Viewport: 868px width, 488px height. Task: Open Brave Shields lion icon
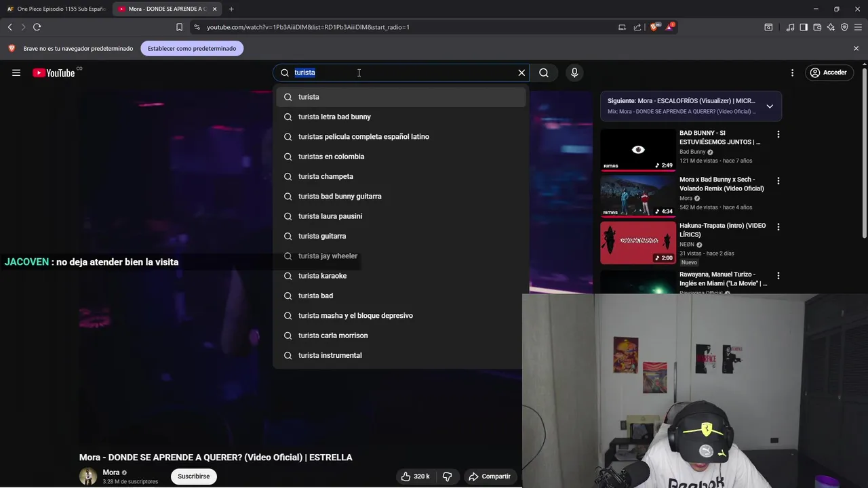(x=654, y=27)
